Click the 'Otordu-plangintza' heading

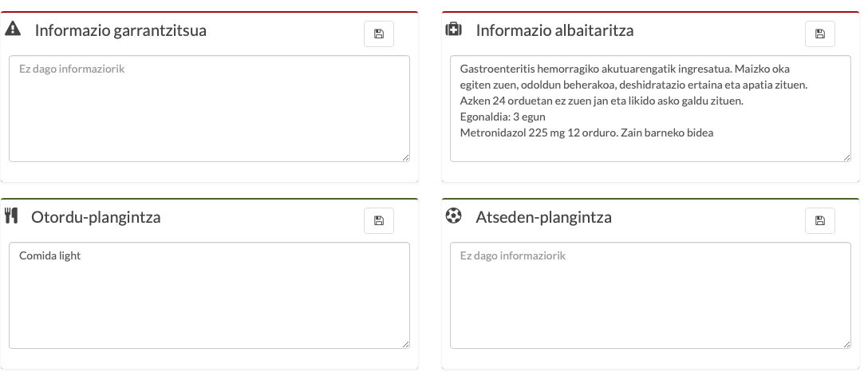pos(96,217)
